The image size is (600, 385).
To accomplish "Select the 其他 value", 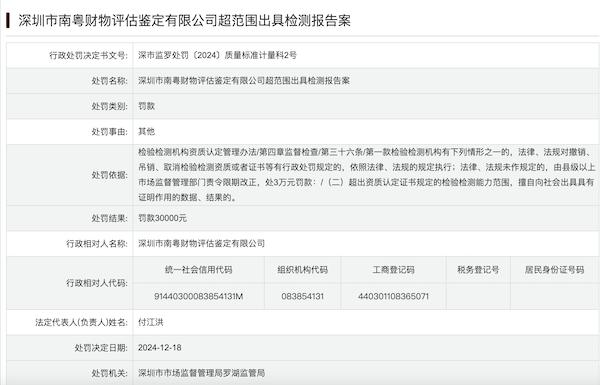I will (146, 132).
